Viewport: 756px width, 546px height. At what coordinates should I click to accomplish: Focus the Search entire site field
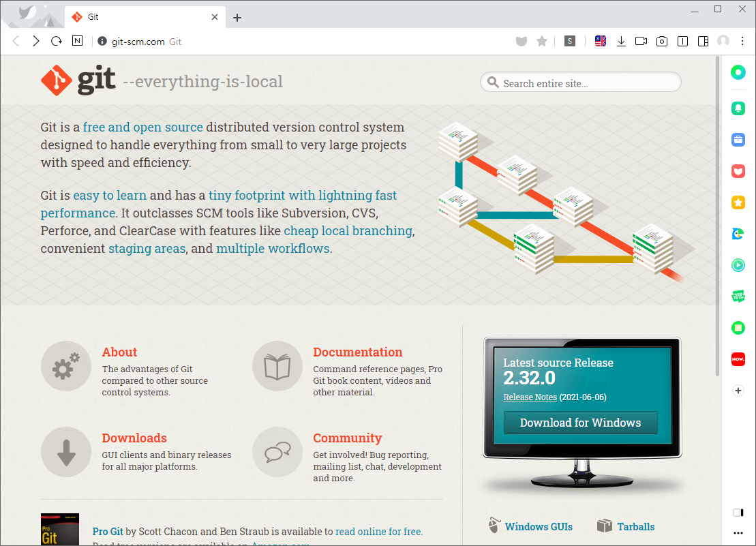pyautogui.click(x=581, y=83)
